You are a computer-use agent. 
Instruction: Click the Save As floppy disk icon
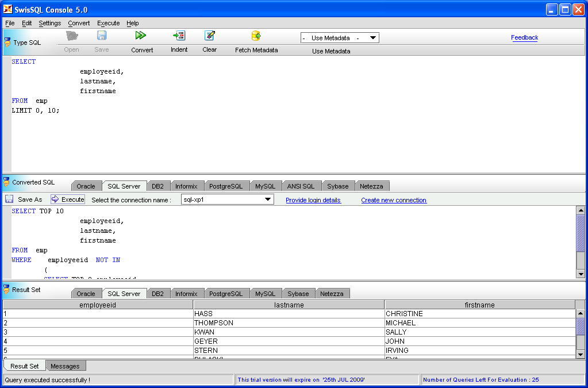(9, 199)
